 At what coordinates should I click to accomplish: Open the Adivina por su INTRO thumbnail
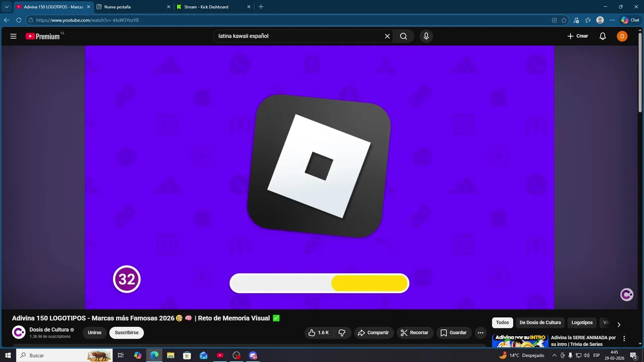(520, 340)
